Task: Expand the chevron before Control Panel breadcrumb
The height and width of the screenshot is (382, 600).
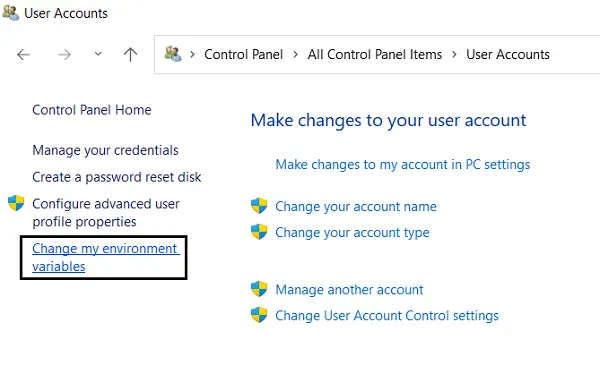Action: tap(192, 55)
